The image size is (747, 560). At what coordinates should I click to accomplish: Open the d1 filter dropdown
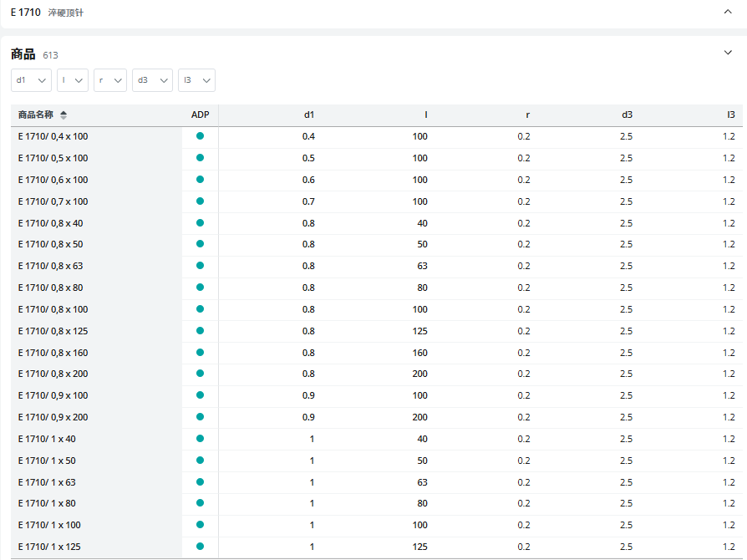click(31, 80)
